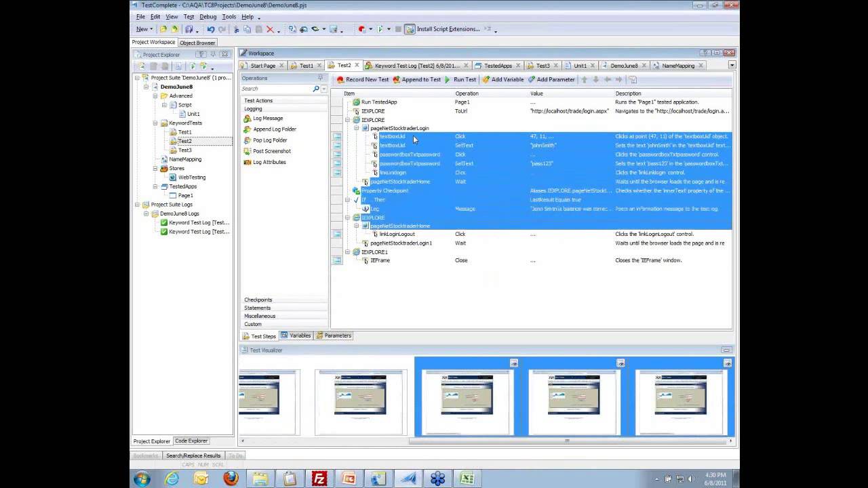Click the Record New Test button
The width and height of the screenshot is (868, 488).
click(x=363, y=79)
